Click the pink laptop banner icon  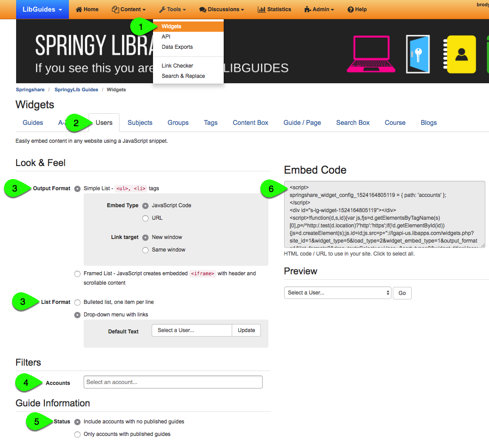(x=371, y=54)
